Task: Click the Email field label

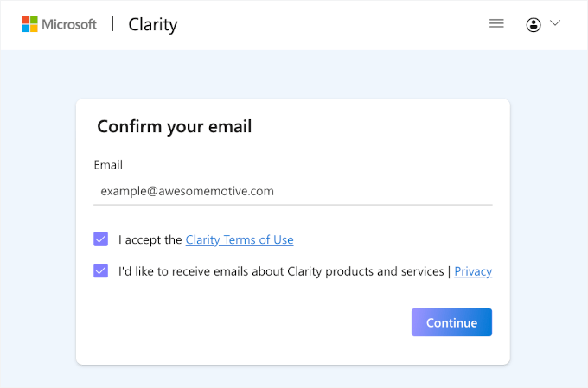Action: [x=108, y=164]
